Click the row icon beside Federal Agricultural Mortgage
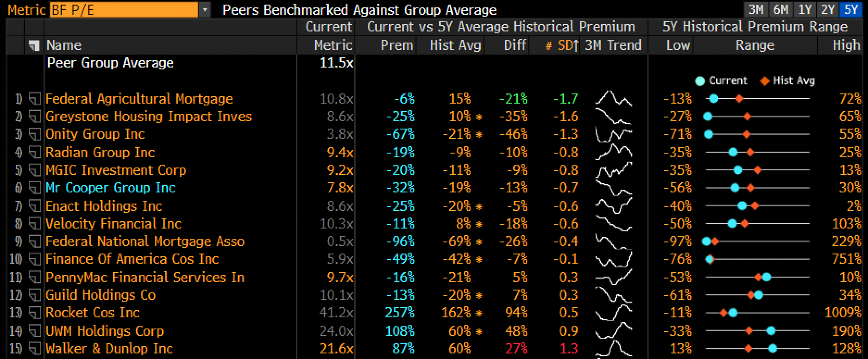The image size is (868, 359). pyautogui.click(x=35, y=99)
